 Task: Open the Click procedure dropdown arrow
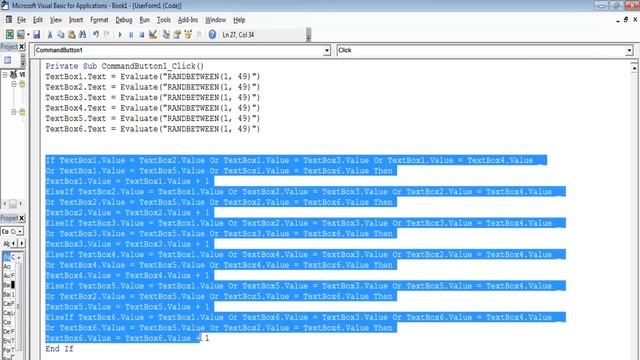click(x=629, y=51)
